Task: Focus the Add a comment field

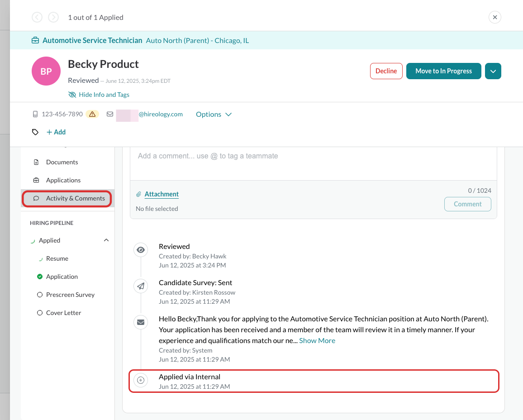Action: (x=313, y=163)
